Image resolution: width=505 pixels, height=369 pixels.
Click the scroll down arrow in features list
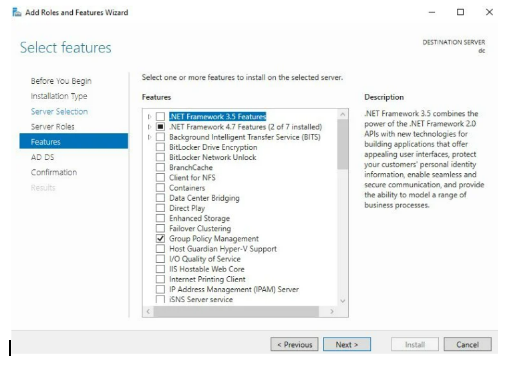point(342,301)
